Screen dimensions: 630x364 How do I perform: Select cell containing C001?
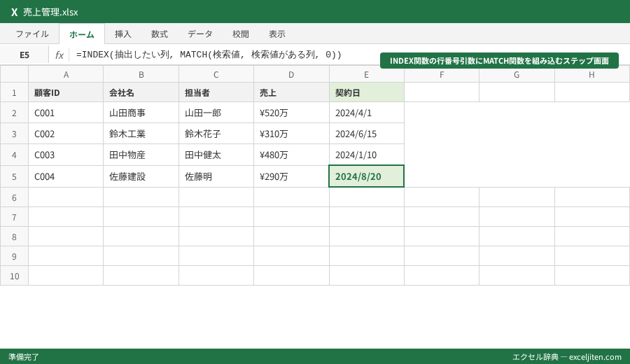tap(66, 113)
